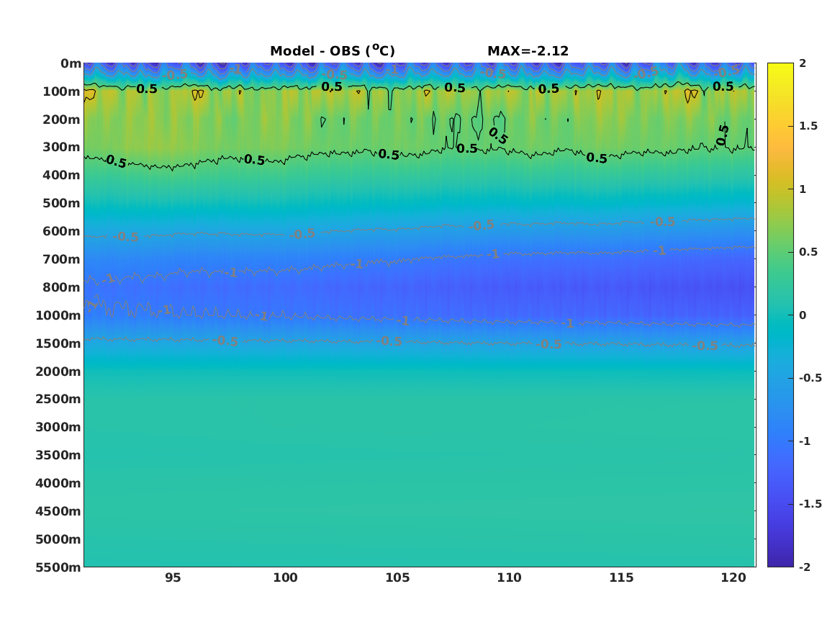Click the colorbar '-2' tick label
The image size is (840, 630).
click(805, 567)
